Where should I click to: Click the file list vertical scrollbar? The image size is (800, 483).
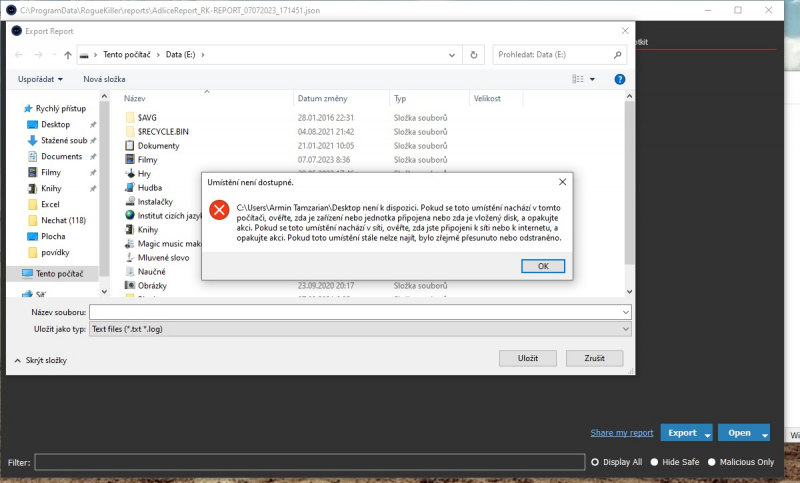630,183
